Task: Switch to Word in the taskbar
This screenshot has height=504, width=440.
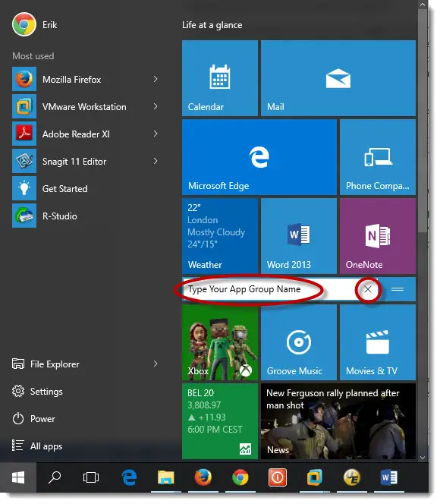Action: [x=389, y=477]
